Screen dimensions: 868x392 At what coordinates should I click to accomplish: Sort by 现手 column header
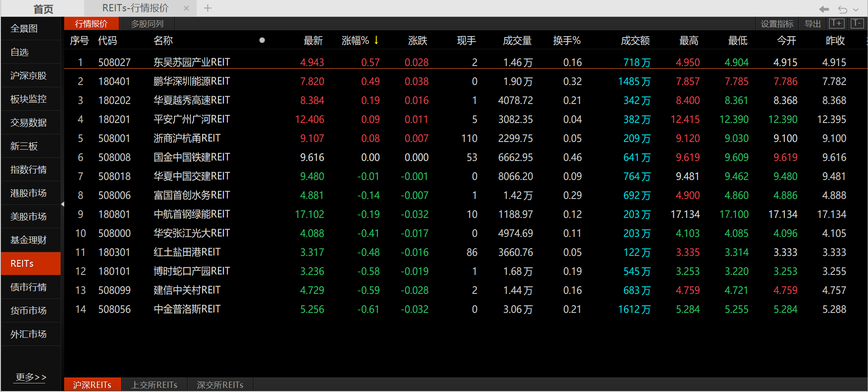pyautogui.click(x=467, y=41)
